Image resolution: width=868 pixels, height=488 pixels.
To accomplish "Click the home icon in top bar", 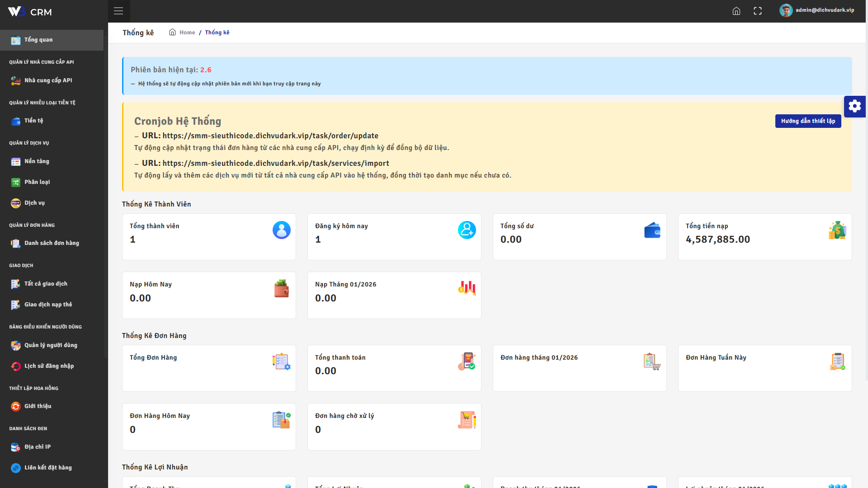I will pyautogui.click(x=736, y=11).
